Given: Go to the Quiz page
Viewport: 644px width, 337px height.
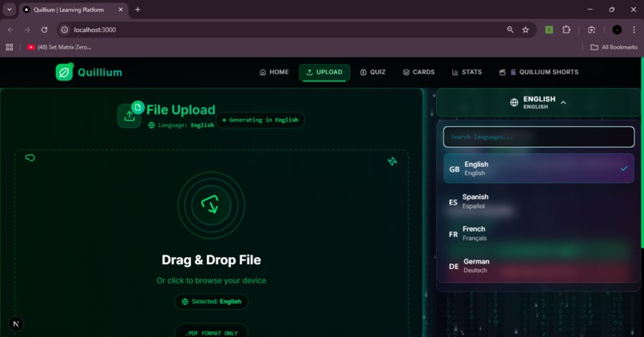Looking at the screenshot, I should click(372, 72).
